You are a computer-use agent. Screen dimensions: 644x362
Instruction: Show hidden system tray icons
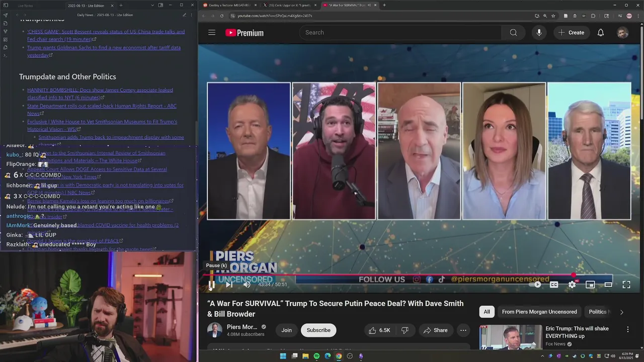(x=542, y=356)
